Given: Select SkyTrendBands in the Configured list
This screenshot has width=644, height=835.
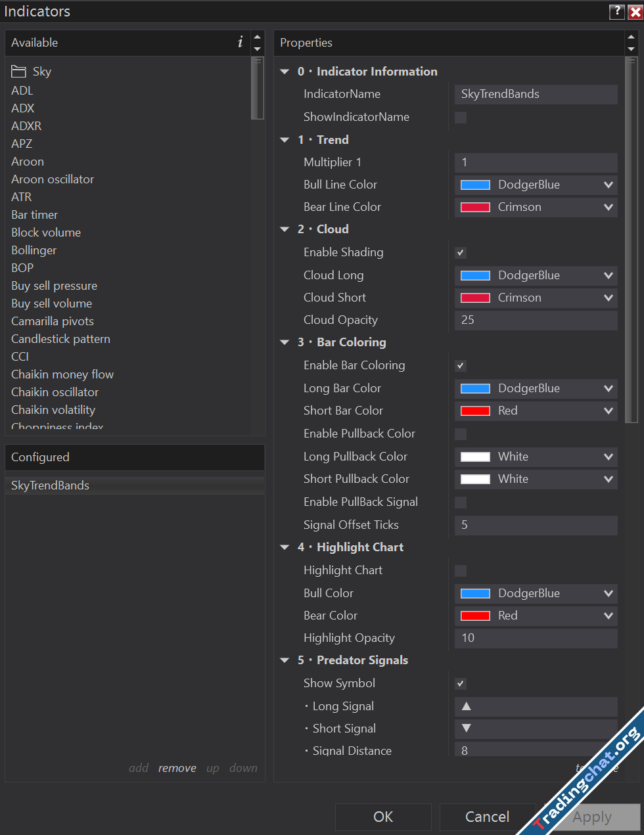Looking at the screenshot, I should tap(51, 485).
